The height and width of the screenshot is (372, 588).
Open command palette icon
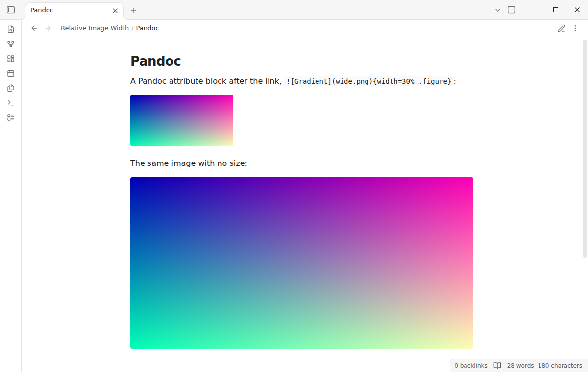11,103
